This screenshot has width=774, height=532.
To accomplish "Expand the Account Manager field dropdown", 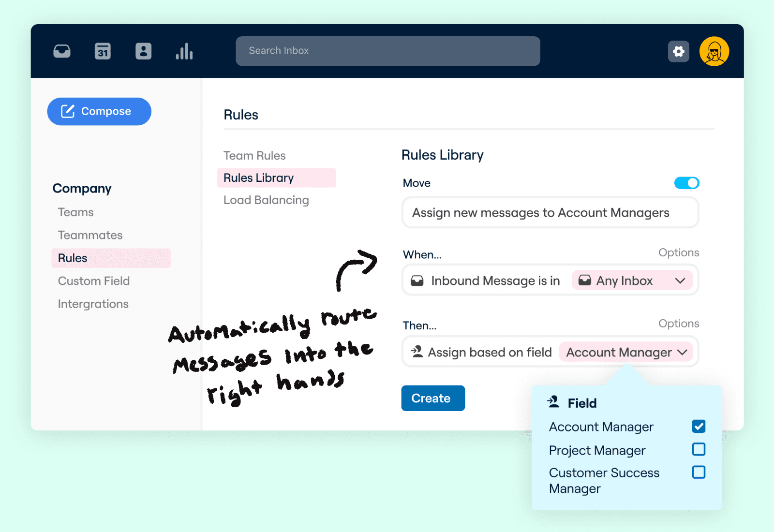I will click(x=626, y=352).
